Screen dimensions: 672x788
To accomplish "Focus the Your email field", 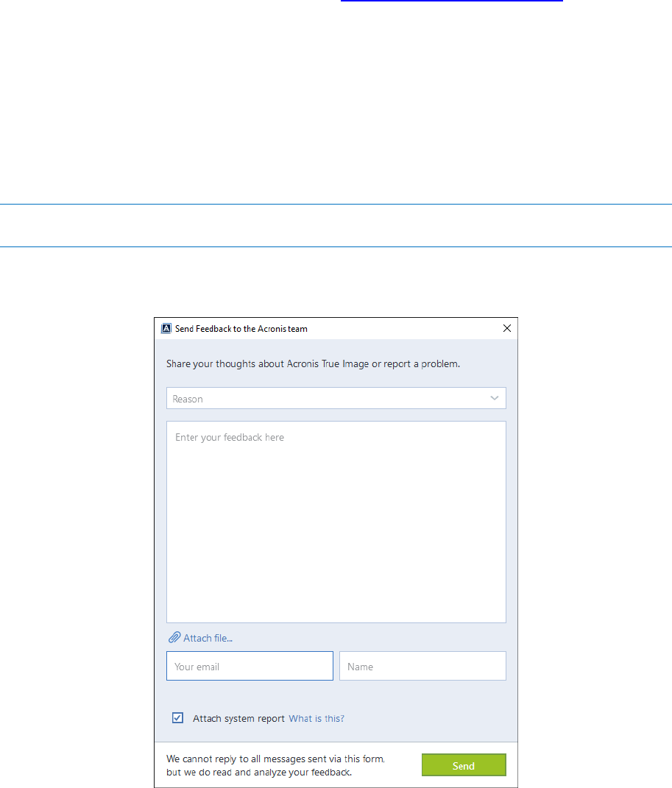I will pyautogui.click(x=250, y=666).
